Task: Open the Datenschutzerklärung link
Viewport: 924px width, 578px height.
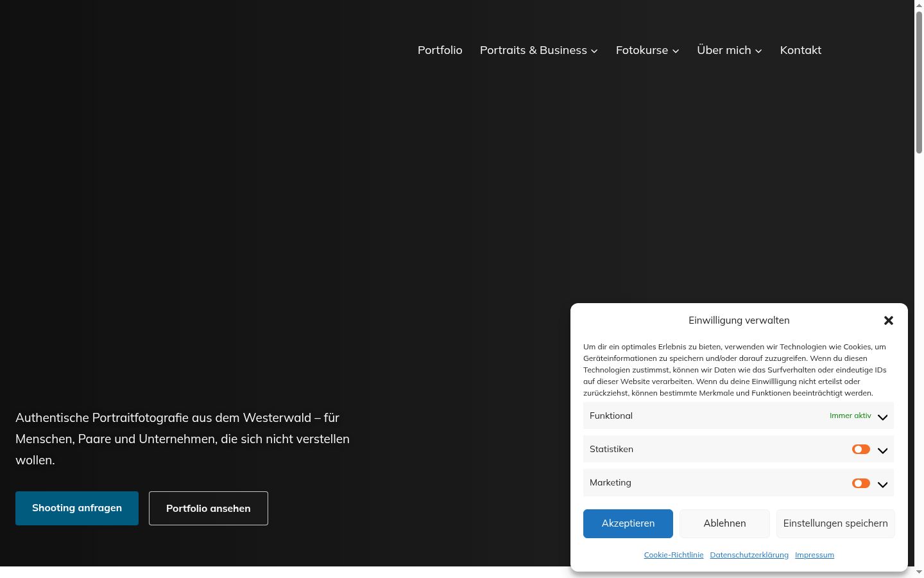Action: click(x=749, y=555)
